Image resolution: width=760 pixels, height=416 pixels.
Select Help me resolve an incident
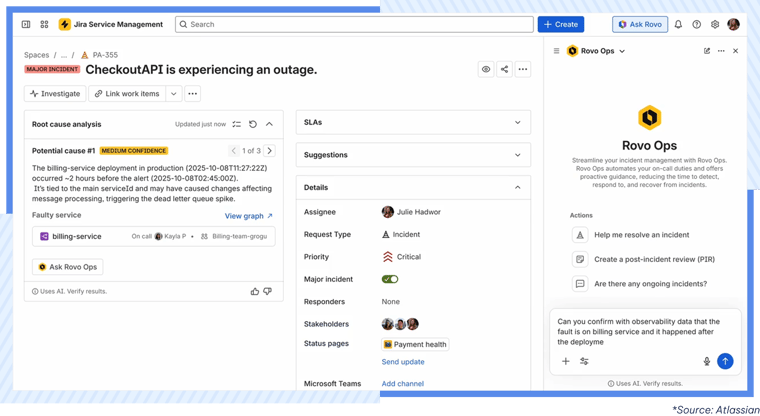pos(641,235)
